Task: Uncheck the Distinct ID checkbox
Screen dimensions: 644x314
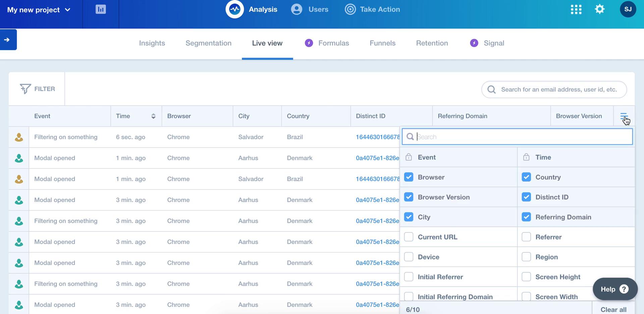Action: coord(526,197)
